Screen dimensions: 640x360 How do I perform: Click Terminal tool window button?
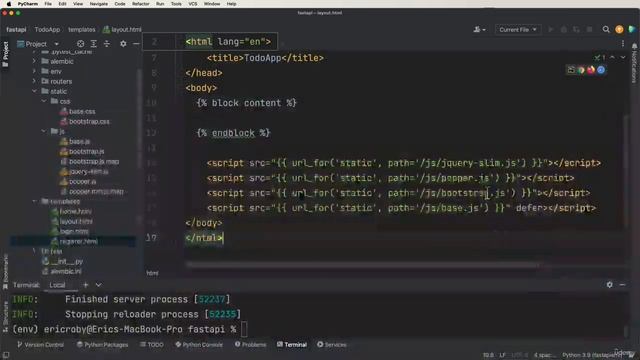pyautogui.click(x=292, y=345)
